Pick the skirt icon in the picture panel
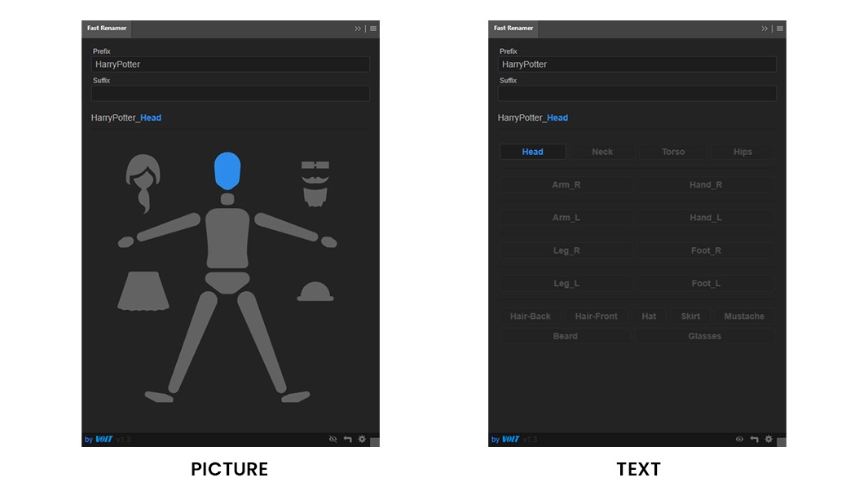This screenshot has height=491, width=868. click(x=143, y=291)
